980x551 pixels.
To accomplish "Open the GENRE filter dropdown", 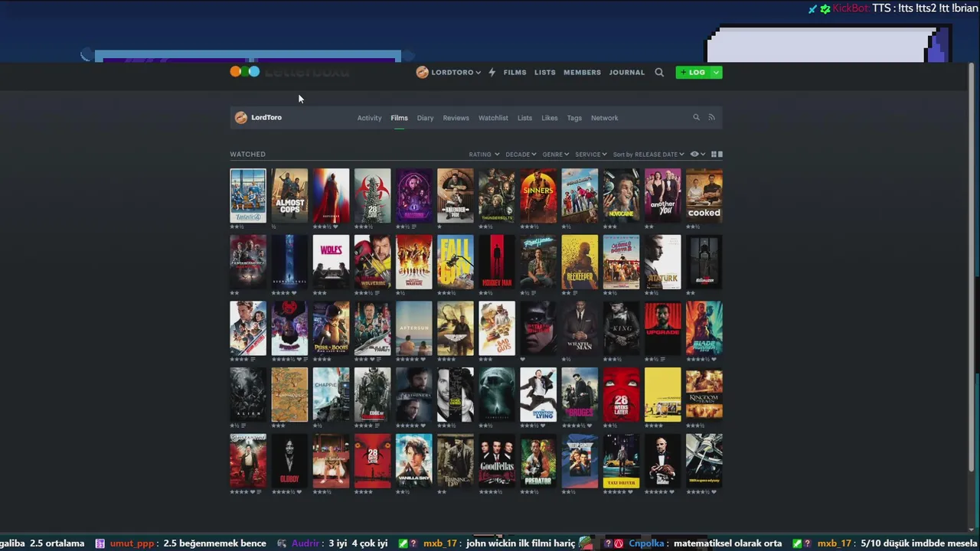I will click(556, 155).
